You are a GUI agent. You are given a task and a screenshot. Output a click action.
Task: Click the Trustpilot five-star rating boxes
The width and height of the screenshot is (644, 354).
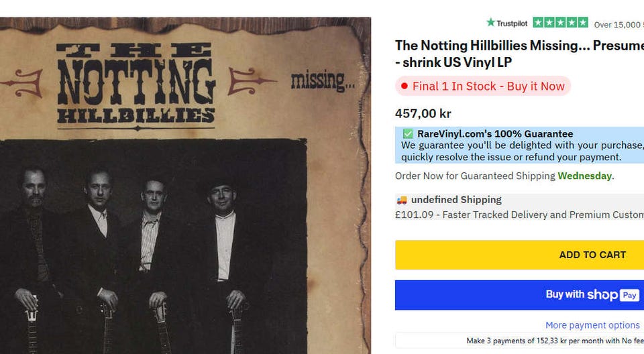(560, 23)
